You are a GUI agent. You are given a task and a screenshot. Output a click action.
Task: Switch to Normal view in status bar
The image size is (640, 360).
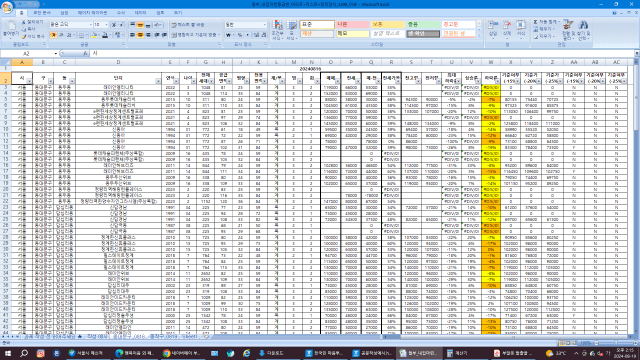[562, 343]
